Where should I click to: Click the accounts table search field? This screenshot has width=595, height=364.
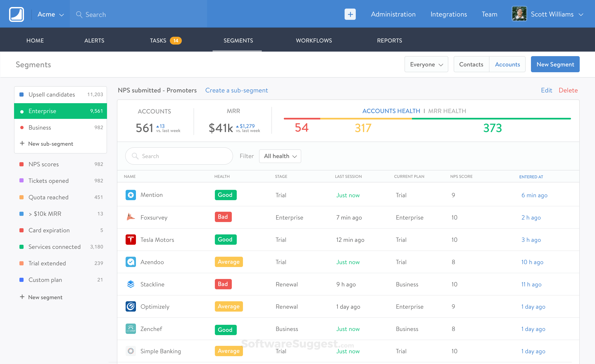tap(179, 156)
